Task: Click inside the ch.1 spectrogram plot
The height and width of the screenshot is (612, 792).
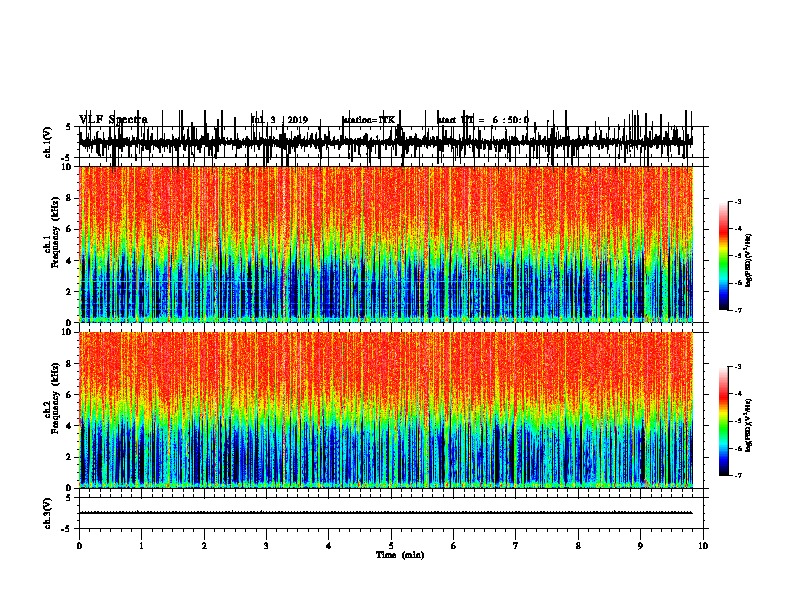Action: (x=386, y=244)
